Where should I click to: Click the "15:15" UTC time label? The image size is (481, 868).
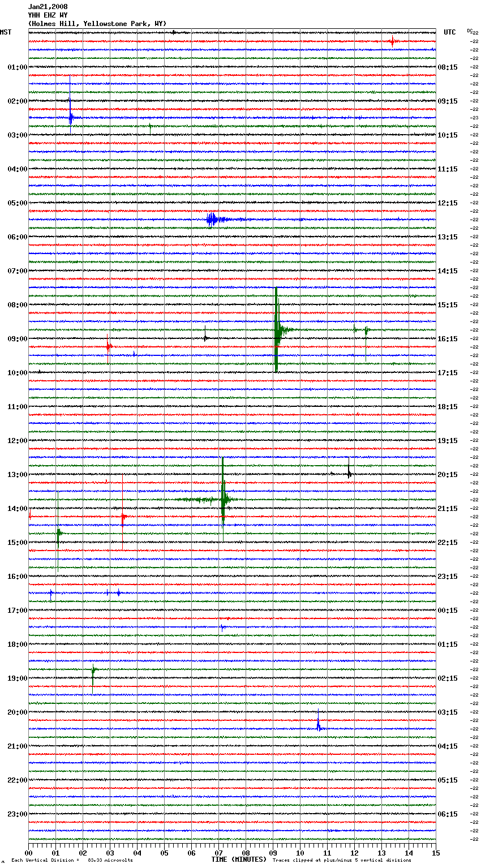pos(448,305)
